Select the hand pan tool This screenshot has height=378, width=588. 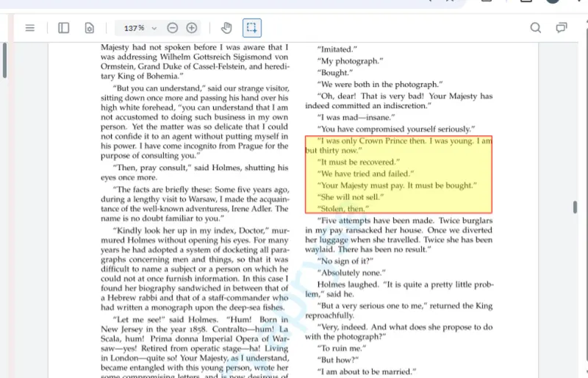coord(226,28)
